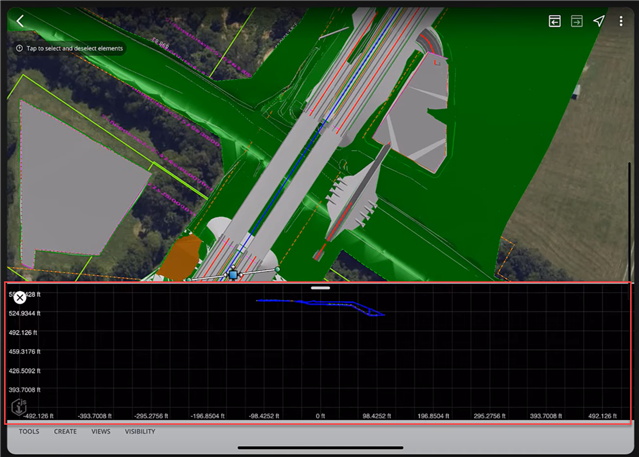The width and height of the screenshot is (639, 457).
Task: Click the 3D cube icon in profile panel
Action: click(19, 407)
